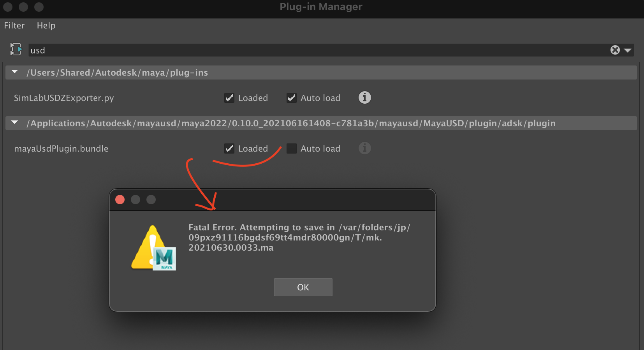The image size is (644, 350).
Task: Click the Fatal Error message text
Action: tap(299, 237)
